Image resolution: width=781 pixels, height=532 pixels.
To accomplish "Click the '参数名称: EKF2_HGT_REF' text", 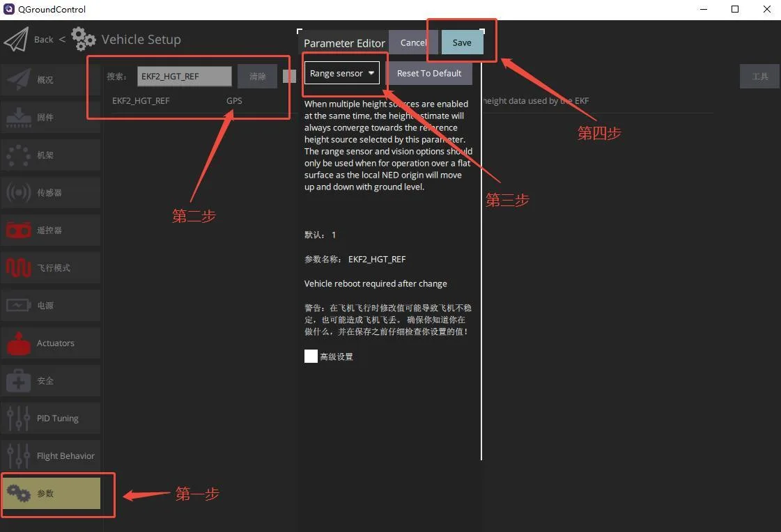I will (355, 259).
